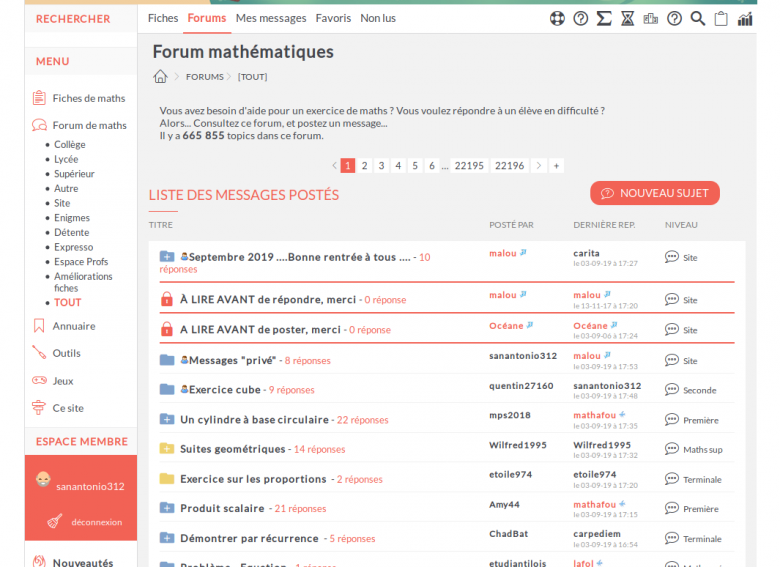
Task: Open Annuaire from the sidebar menu
Action: (74, 326)
